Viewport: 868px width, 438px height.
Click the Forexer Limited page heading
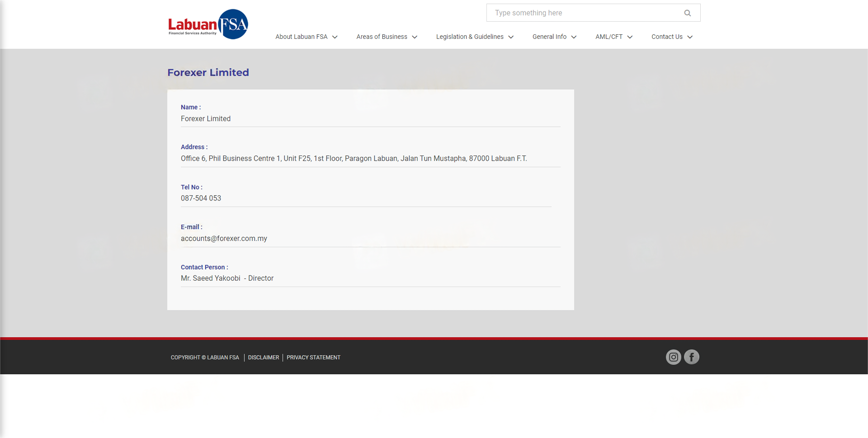click(208, 72)
